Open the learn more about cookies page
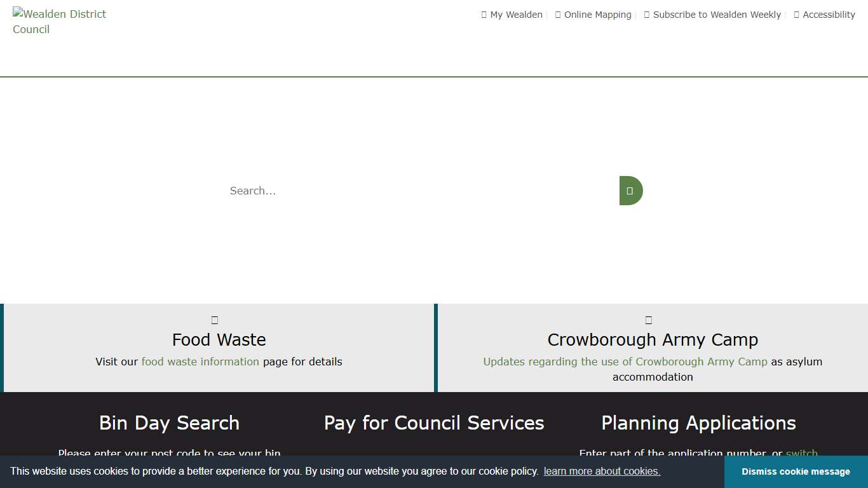This screenshot has height=488, width=868. point(601,471)
